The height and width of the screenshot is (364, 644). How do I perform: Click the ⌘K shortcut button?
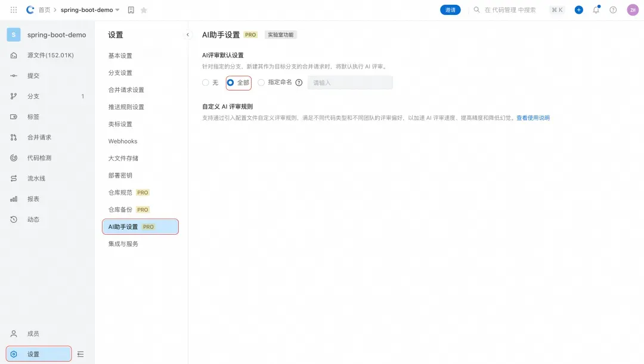[557, 10]
